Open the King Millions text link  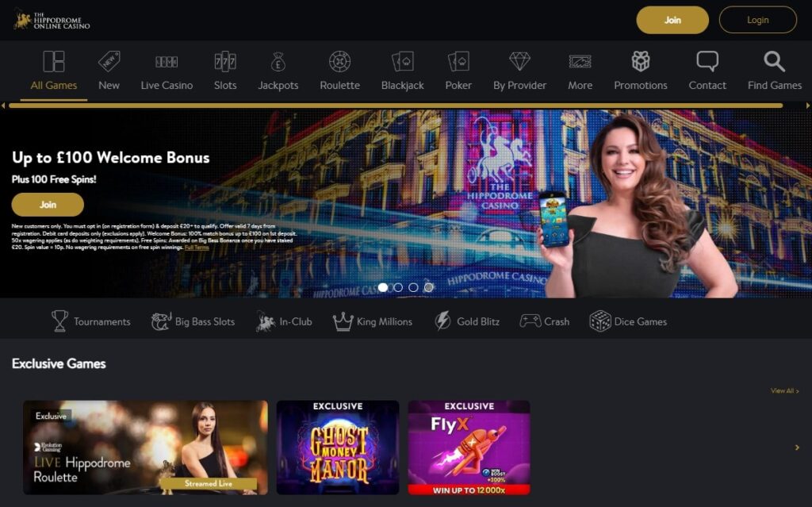(385, 322)
